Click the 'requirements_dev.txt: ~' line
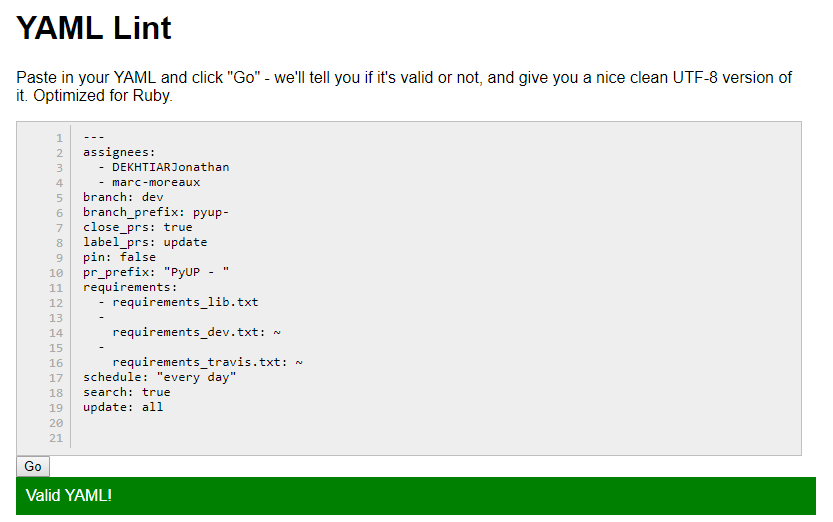Viewport: 833px width, 522px height. (197, 332)
